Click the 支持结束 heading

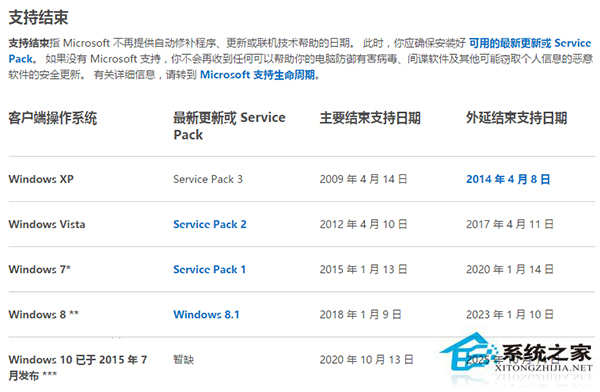[x=38, y=18]
